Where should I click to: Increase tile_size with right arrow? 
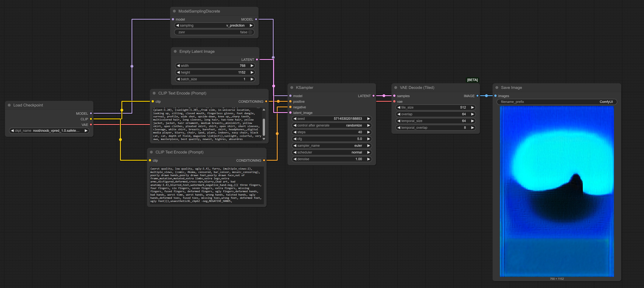point(472,107)
